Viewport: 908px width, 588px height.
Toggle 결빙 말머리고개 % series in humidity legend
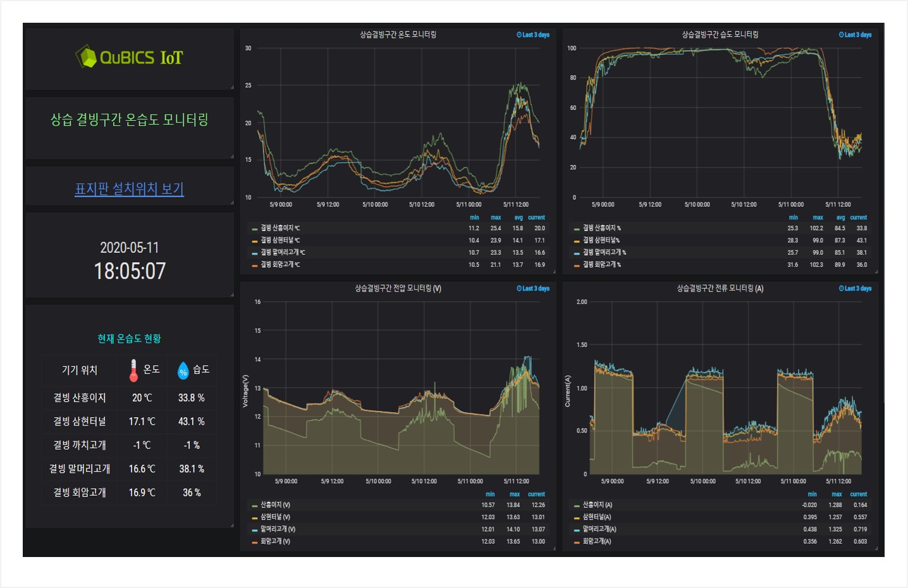point(604,252)
